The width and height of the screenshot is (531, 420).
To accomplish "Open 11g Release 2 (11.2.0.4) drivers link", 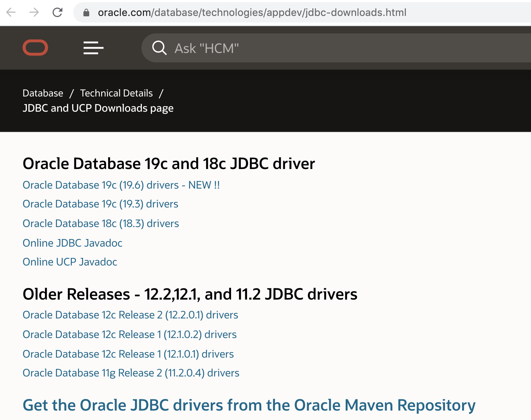I will 131,373.
